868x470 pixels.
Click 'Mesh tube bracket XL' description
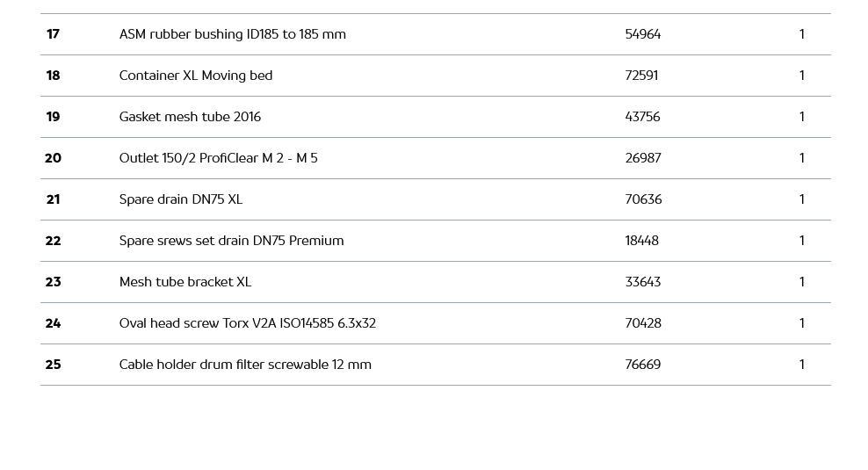[x=184, y=282]
